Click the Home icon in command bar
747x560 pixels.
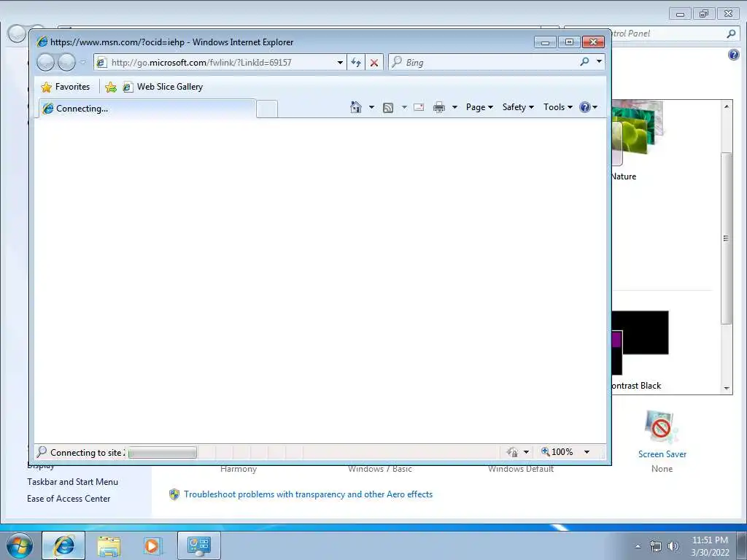coord(356,107)
